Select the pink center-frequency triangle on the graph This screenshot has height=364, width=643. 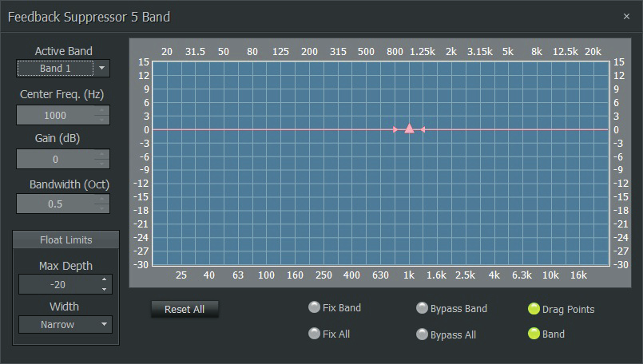click(409, 129)
